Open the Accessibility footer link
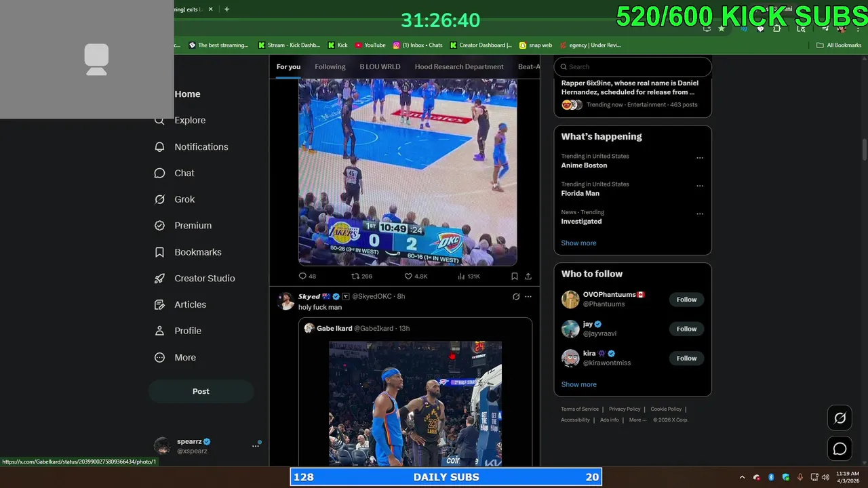868x488 pixels. [x=575, y=420]
